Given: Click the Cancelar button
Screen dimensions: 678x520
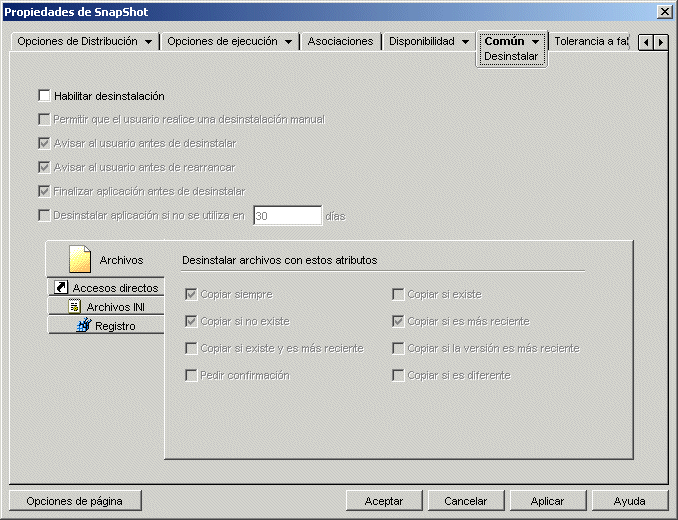Looking at the screenshot, I should pyautogui.click(x=466, y=501).
